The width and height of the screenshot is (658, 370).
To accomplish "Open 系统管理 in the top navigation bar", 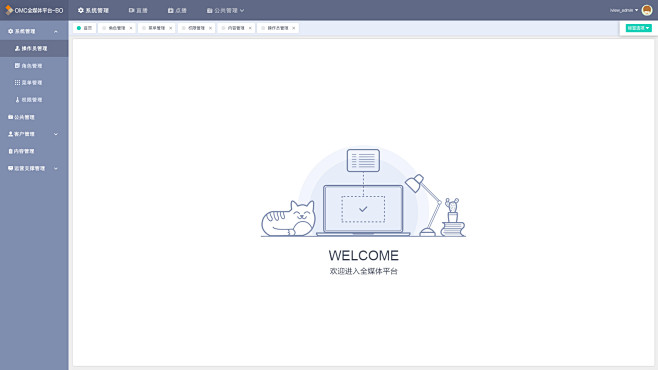I will [x=93, y=10].
